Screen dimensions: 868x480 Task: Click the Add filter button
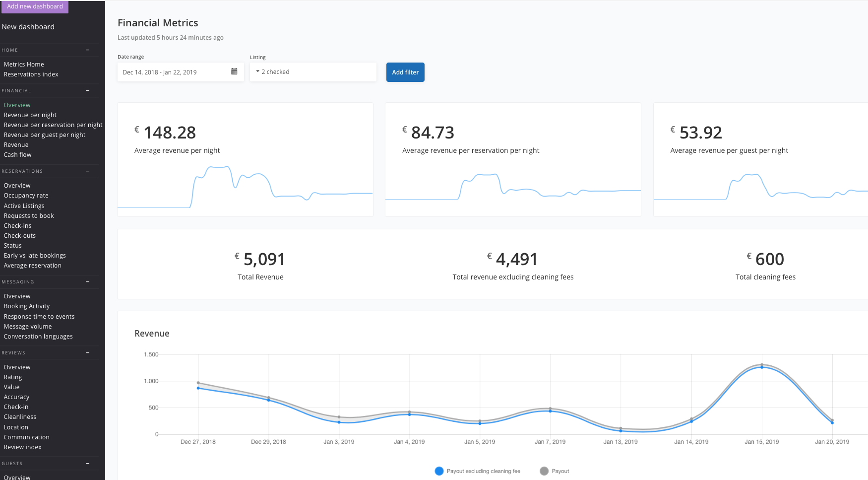pyautogui.click(x=405, y=72)
